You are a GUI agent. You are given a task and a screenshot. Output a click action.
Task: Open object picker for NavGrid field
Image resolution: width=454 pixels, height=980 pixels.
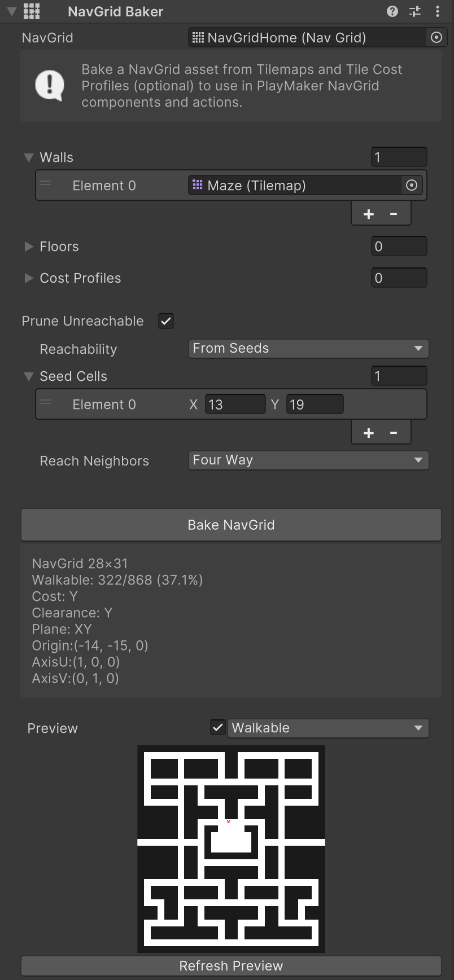click(x=436, y=38)
